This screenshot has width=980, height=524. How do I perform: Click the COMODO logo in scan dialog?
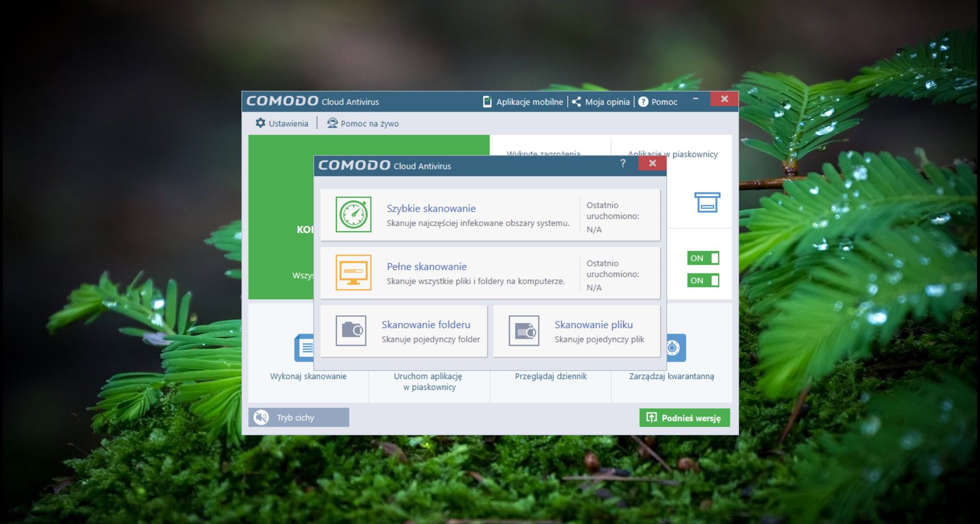tap(354, 165)
